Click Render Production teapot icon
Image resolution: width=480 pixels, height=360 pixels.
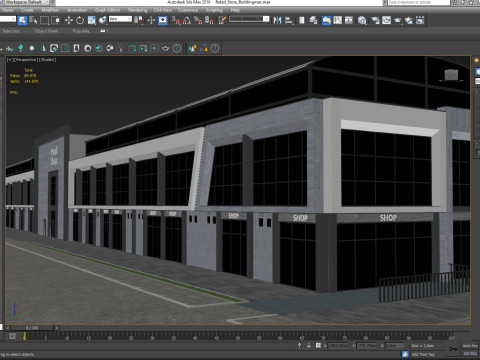tap(398, 20)
